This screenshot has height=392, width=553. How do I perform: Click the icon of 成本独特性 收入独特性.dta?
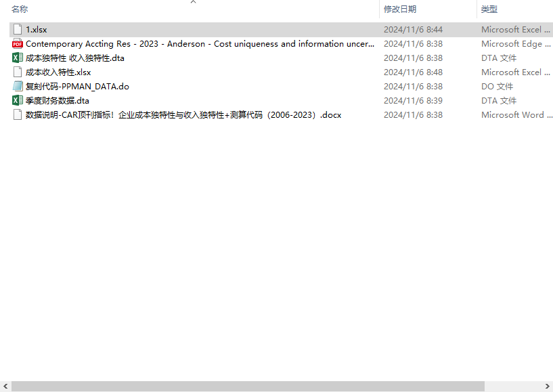(x=18, y=58)
